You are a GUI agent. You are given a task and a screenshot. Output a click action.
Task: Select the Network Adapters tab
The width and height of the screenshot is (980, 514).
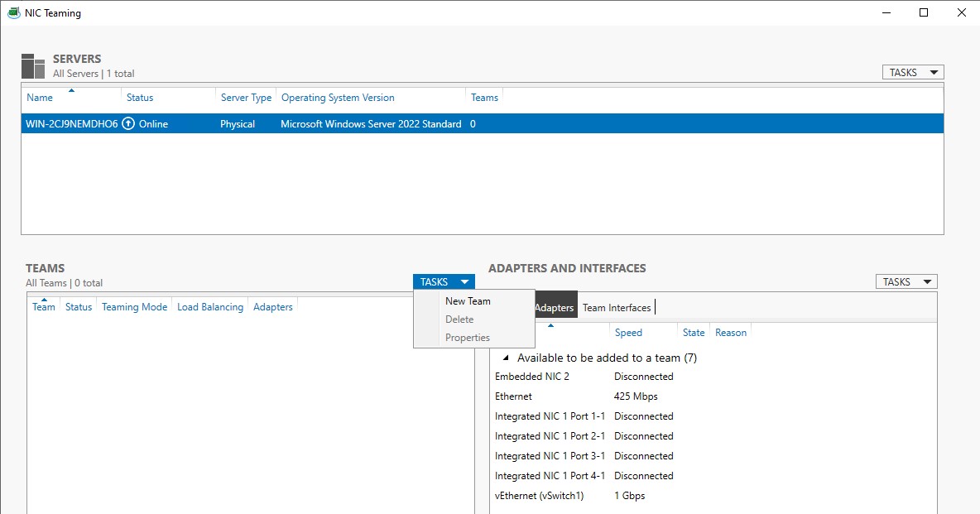coord(554,305)
